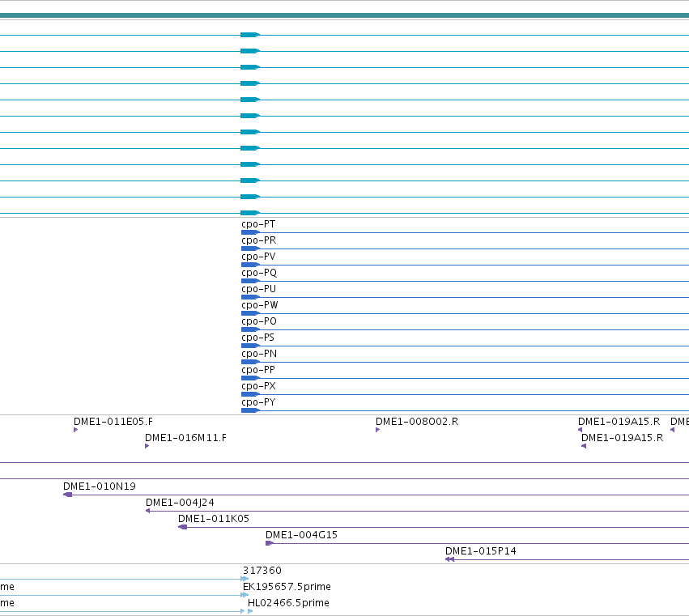This screenshot has width=689, height=616.
Task: Click the DME1-016M11.F arrow glyph
Action: point(147,446)
